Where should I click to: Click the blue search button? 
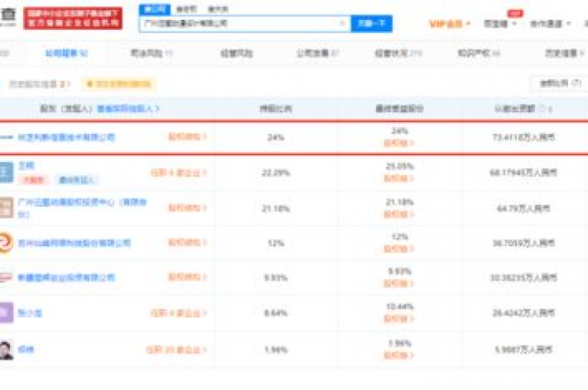coord(371,24)
